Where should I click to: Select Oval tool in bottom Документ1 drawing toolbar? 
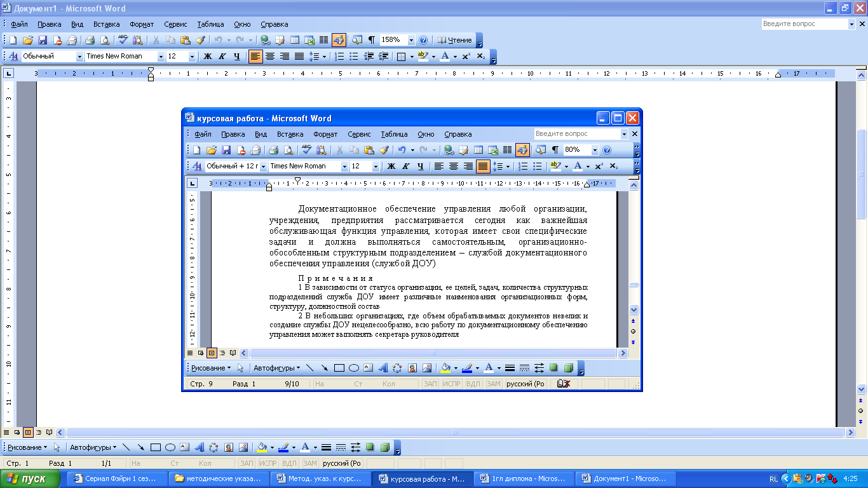tap(170, 447)
